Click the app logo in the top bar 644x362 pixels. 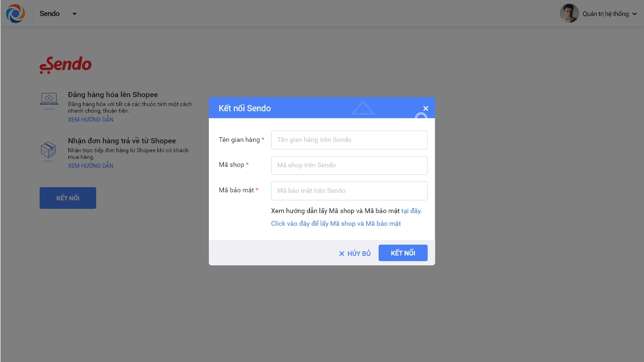pos(16,14)
